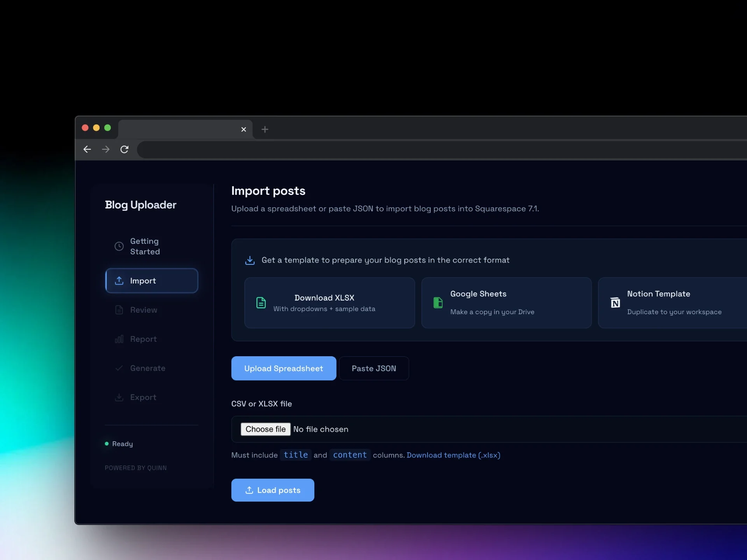The width and height of the screenshot is (747, 560).
Task: Navigate to the Export step
Action: coord(143,397)
